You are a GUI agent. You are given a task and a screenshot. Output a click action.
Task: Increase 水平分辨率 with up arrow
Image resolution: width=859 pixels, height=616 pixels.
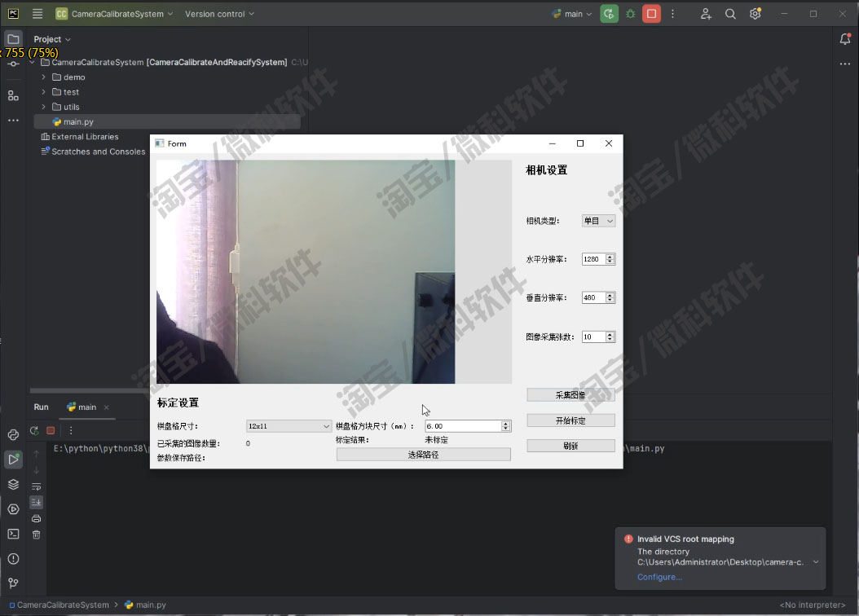610,256
